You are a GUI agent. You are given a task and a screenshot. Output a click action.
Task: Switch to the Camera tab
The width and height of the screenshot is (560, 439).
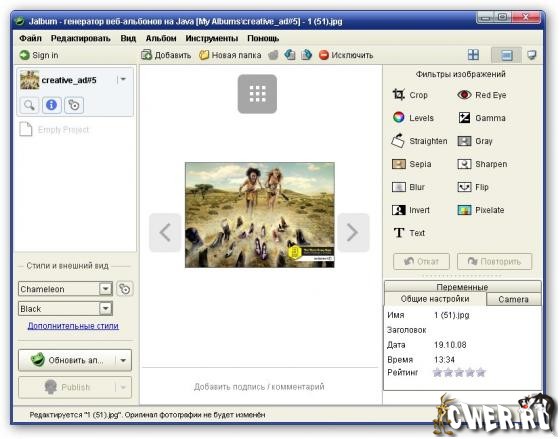point(513,299)
